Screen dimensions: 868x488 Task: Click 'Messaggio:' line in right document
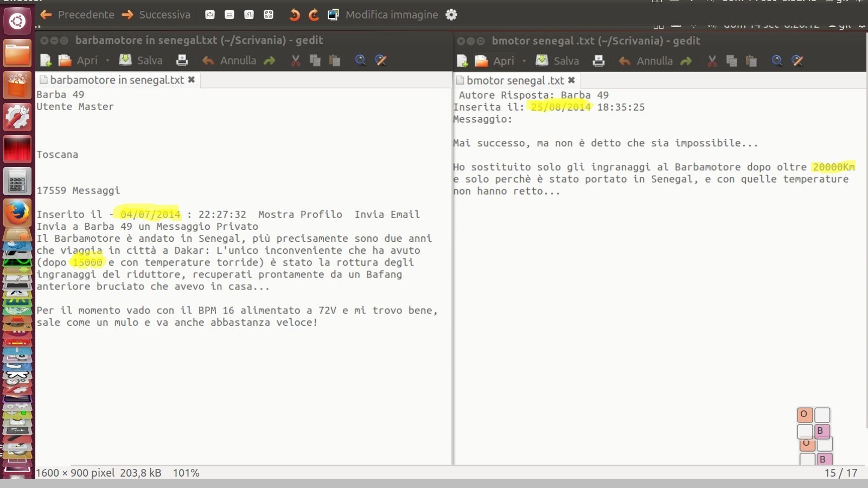(483, 119)
